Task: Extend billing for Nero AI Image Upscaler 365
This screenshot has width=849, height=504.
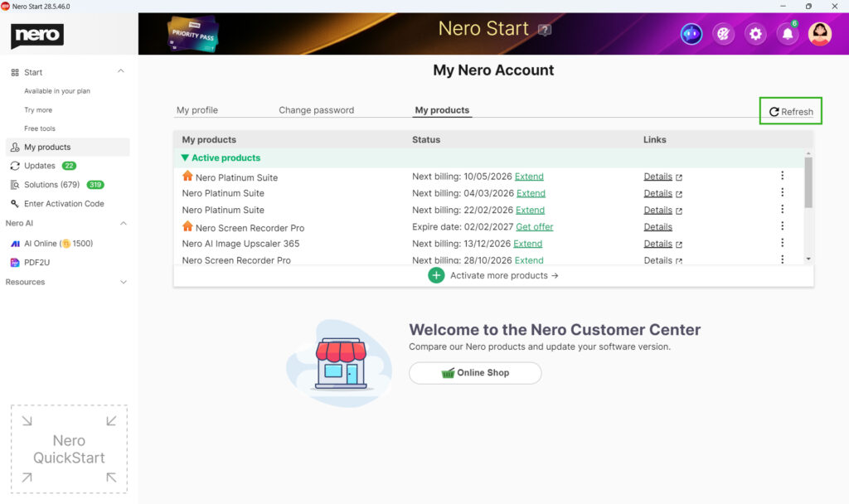Action: tap(531, 243)
